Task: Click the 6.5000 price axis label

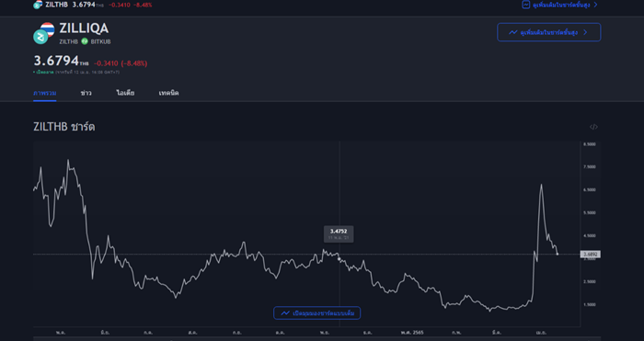Action: click(589, 190)
